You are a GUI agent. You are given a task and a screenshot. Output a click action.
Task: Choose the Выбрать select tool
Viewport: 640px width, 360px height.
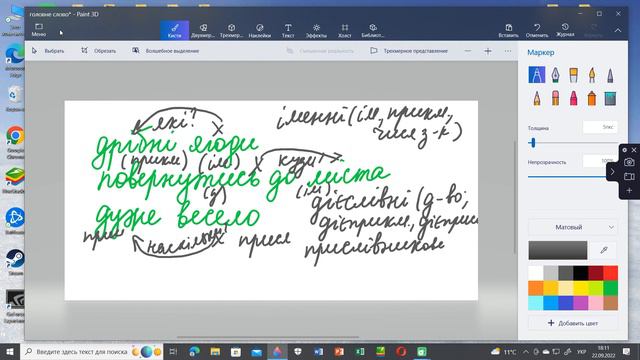pyautogui.click(x=48, y=51)
